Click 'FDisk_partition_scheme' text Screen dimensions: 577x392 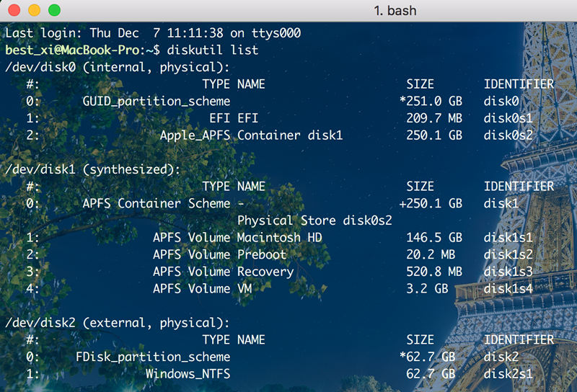[x=153, y=357]
